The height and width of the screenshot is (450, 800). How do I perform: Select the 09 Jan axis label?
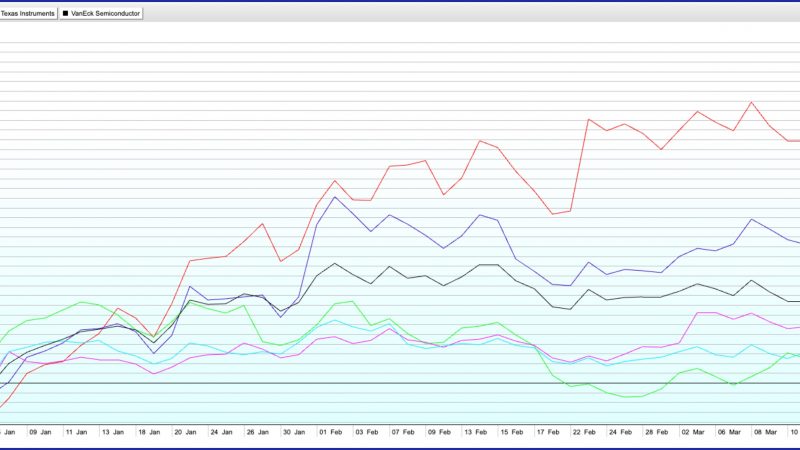40,432
